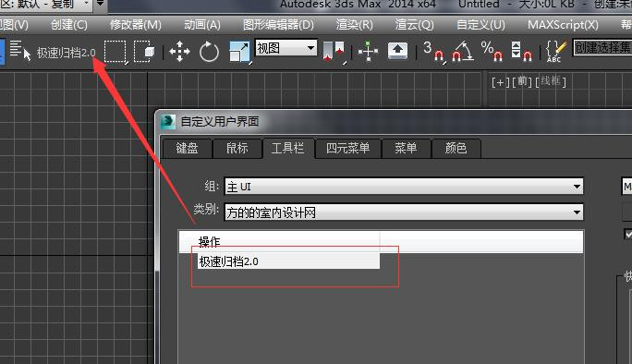The image size is (632, 364).
Task: Switch to the 颜色 tab
Action: (x=456, y=149)
